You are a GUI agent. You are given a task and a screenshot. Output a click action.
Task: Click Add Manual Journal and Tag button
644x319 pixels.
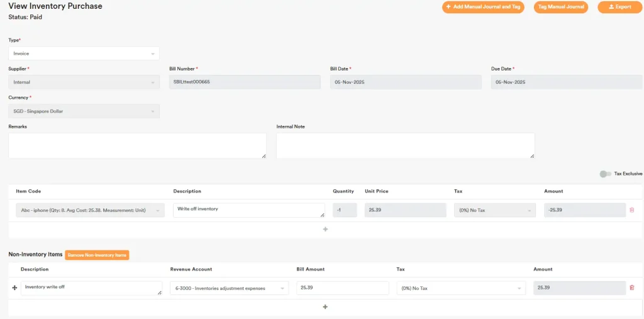click(483, 7)
